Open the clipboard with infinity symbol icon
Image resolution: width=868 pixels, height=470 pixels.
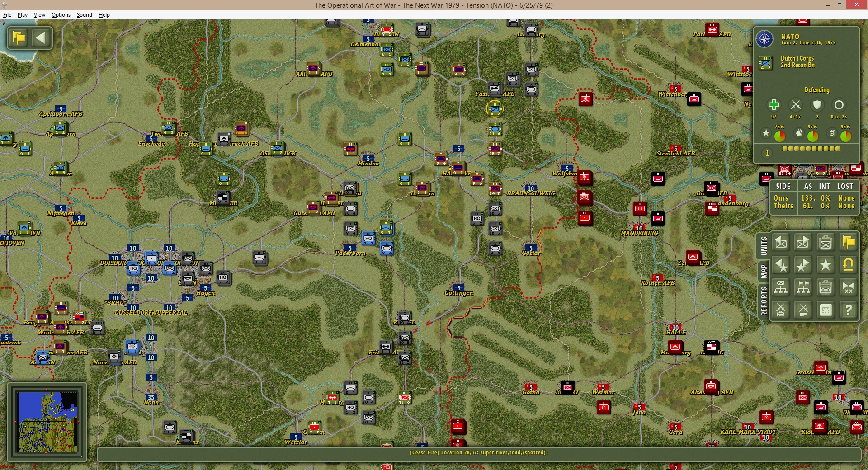coord(826,287)
